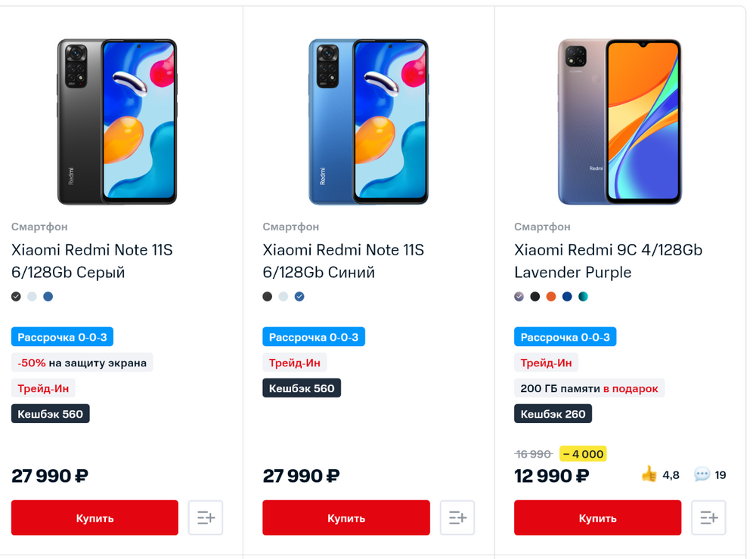Click Трейд-Ин badge on blue Note 11S
Screen dimensions: 756x559
pos(295,363)
